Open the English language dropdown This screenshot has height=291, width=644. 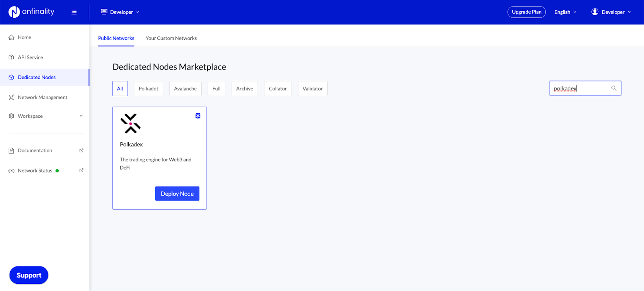pyautogui.click(x=565, y=12)
